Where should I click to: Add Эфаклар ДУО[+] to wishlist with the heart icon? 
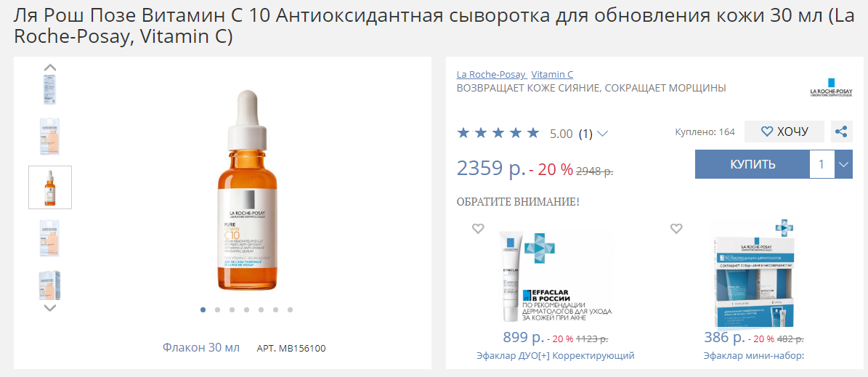coord(478,229)
